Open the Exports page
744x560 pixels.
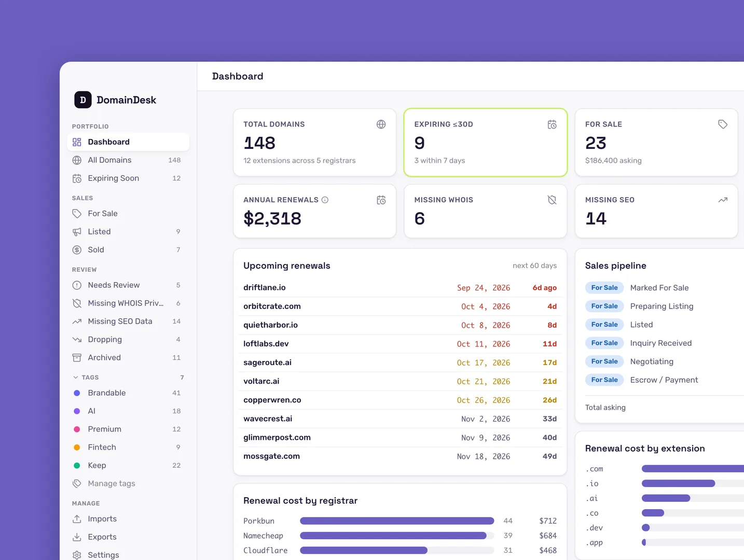[128, 537]
